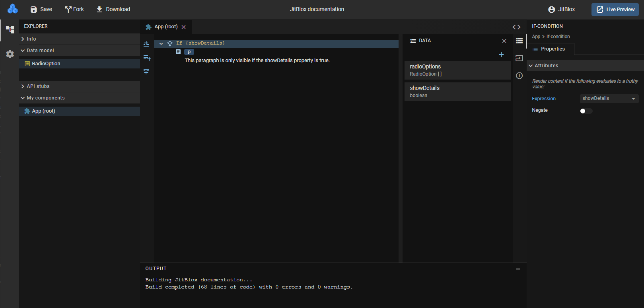Click the Save button
Viewport: 644px width, 308px height.
[41, 9]
